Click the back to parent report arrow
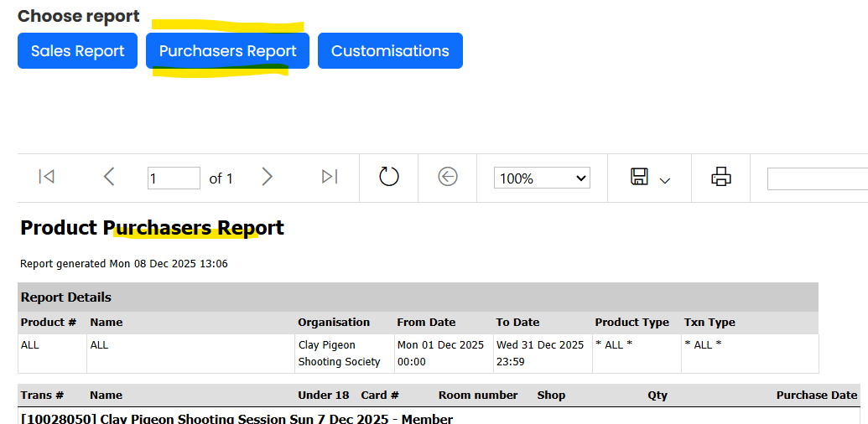Screen dimensions: 868x424 click(x=448, y=177)
